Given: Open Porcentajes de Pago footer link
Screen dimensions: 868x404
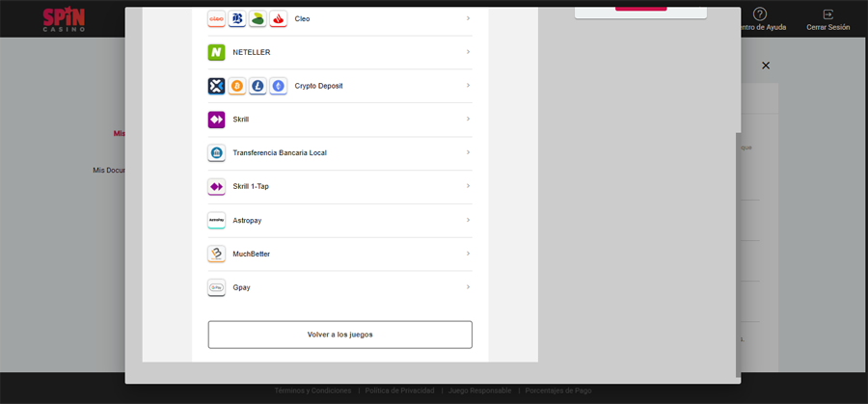Looking at the screenshot, I should (558, 391).
